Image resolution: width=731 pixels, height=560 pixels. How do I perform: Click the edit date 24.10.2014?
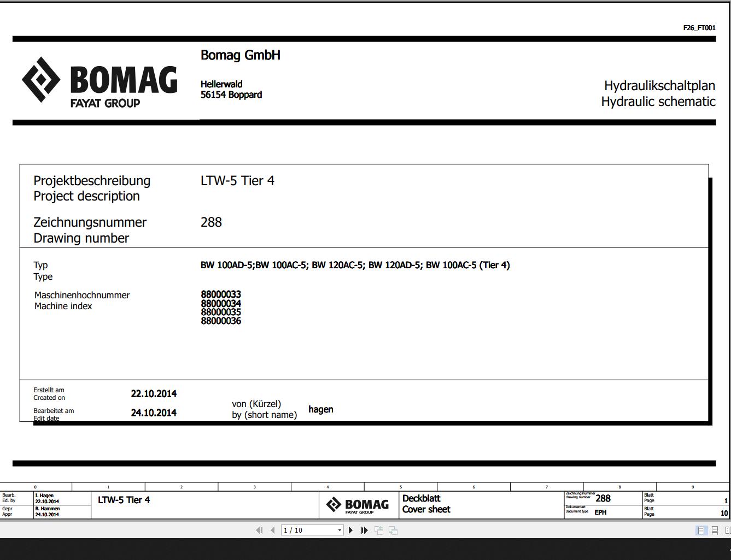click(x=154, y=413)
